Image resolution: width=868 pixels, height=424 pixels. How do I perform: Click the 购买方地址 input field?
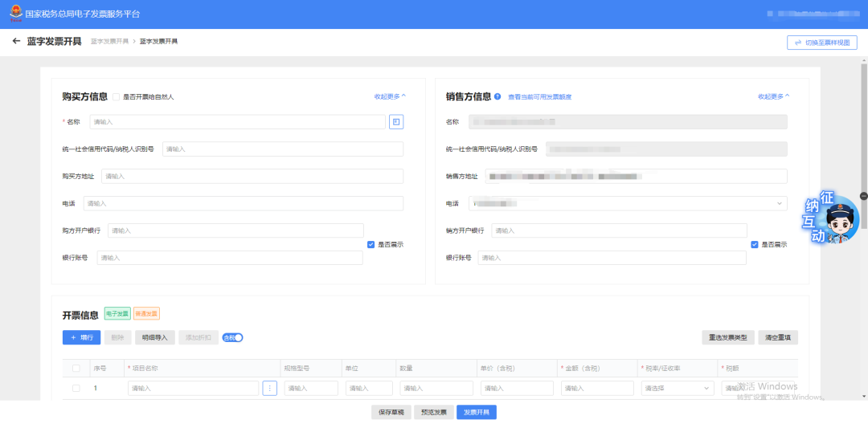pos(252,176)
